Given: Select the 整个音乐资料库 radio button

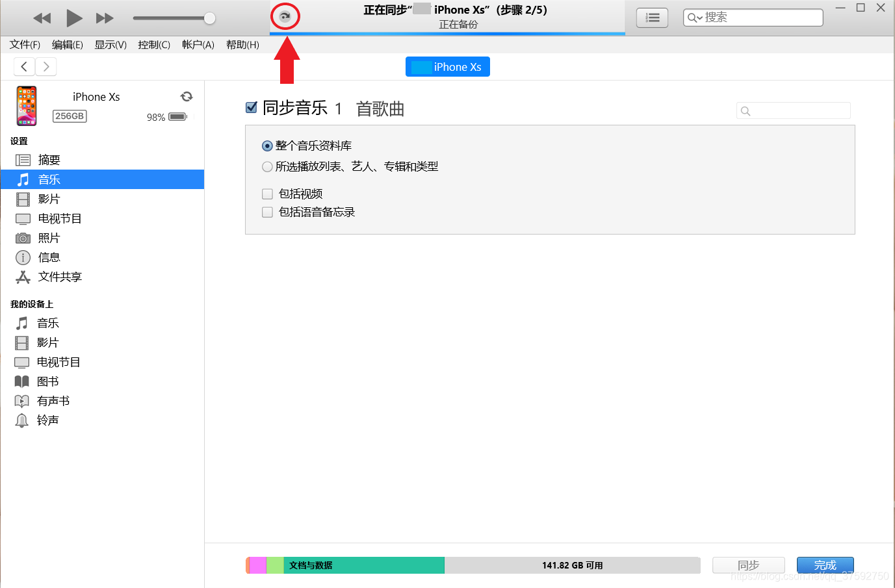Looking at the screenshot, I should coord(267,146).
